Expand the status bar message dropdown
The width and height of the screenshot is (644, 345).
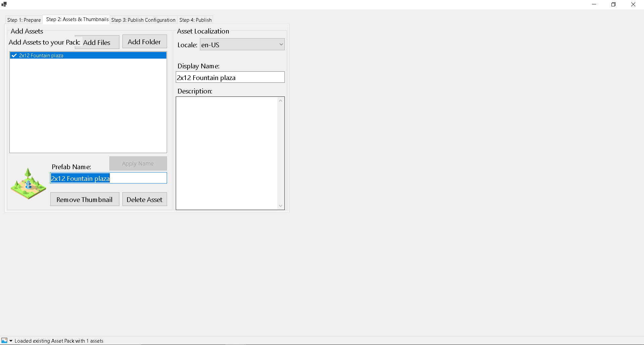[10, 340]
